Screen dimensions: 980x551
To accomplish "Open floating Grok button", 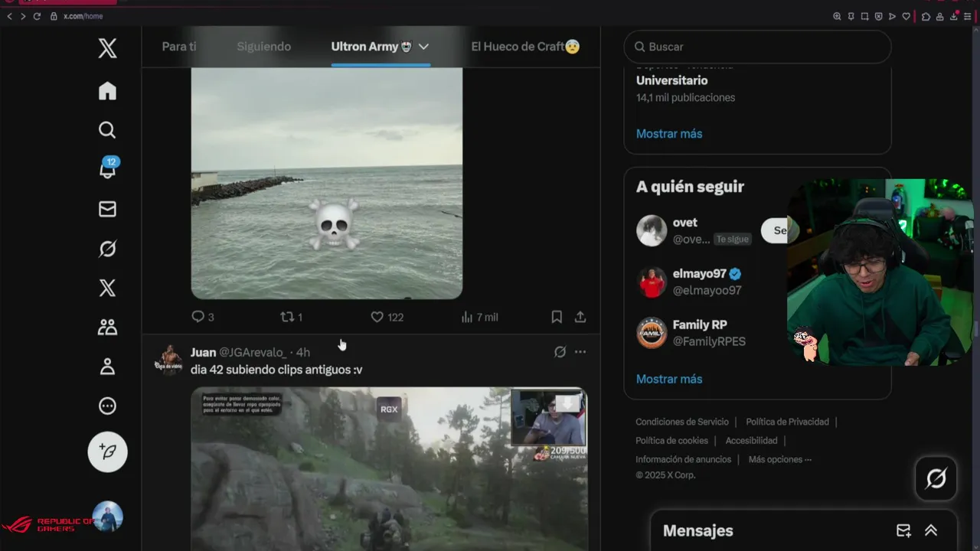I will (x=936, y=479).
